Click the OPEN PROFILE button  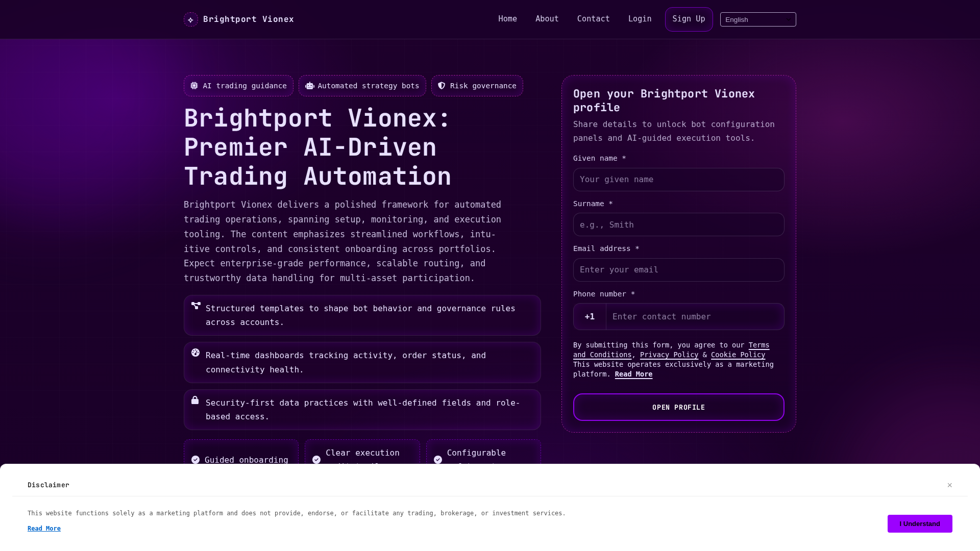pos(678,407)
